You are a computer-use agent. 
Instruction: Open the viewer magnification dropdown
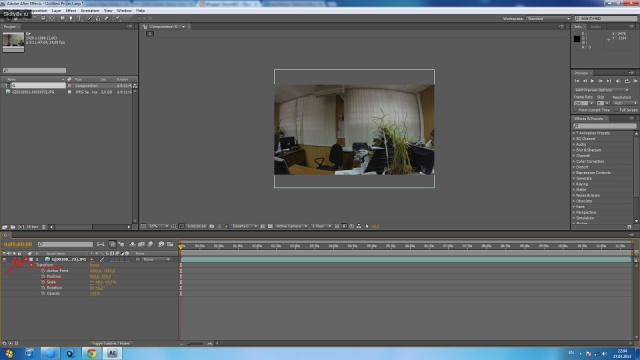[158, 226]
